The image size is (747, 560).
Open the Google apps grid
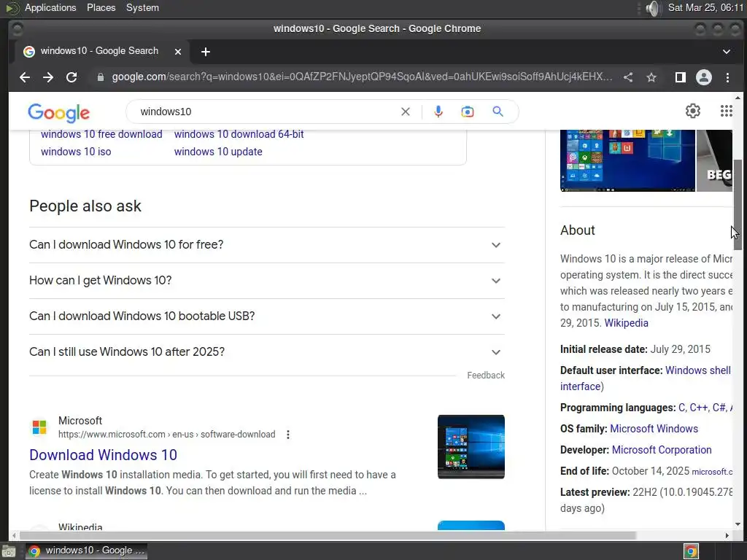tap(726, 111)
